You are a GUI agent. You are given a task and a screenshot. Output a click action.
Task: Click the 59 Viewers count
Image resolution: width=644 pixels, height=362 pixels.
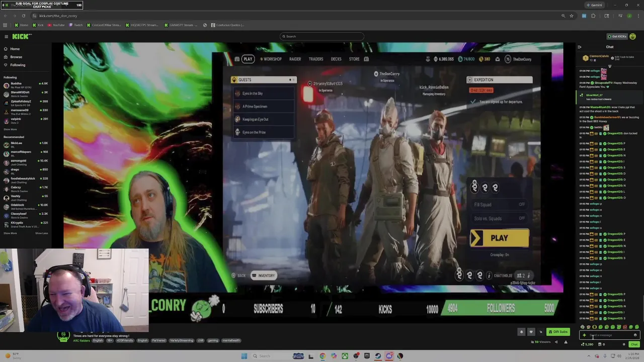click(541, 342)
